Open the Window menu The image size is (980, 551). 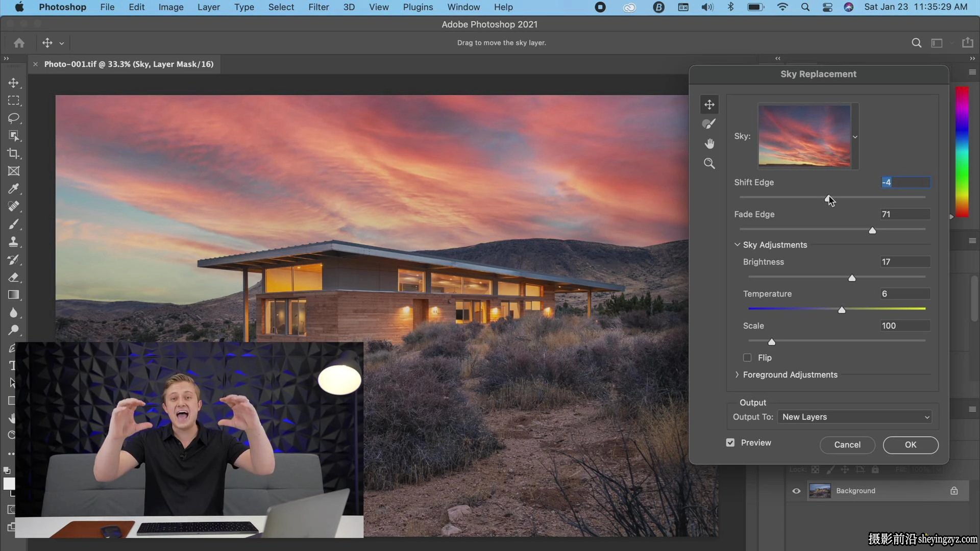(463, 7)
